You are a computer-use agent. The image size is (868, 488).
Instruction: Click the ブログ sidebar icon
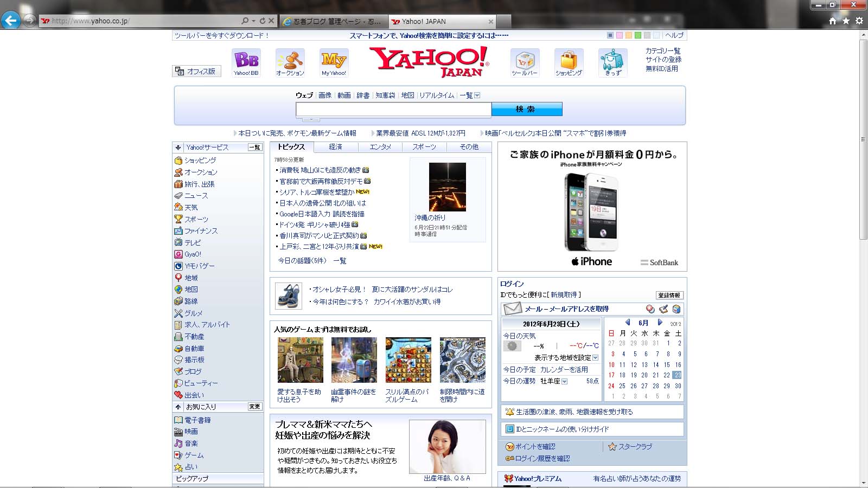coord(178,371)
